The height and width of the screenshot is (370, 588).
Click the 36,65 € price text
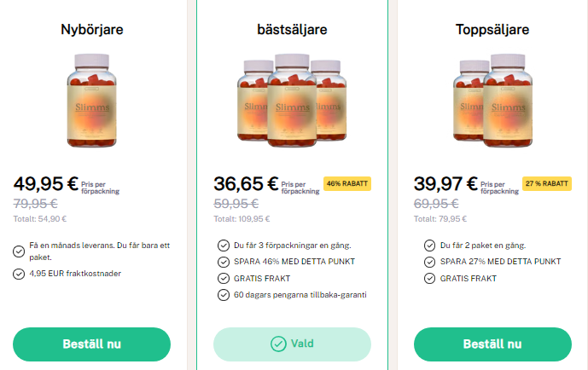coord(246,184)
